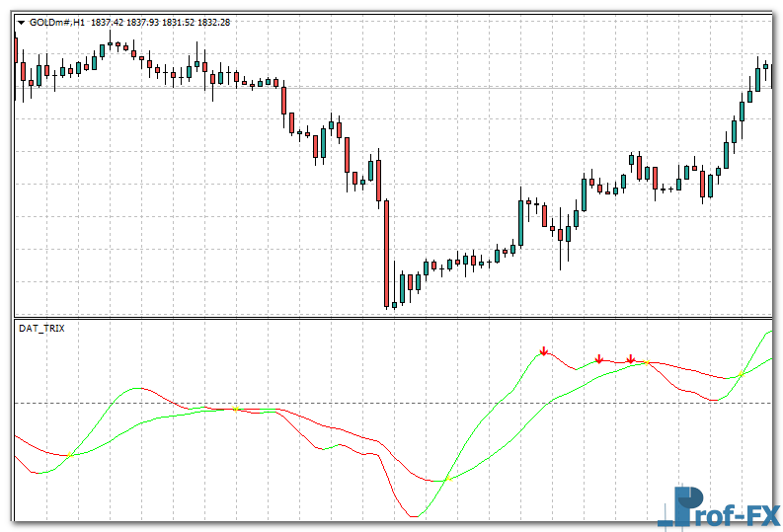Select yellow crossover dot right of third red arrow
This screenshot has width=783, height=532.
(647, 364)
